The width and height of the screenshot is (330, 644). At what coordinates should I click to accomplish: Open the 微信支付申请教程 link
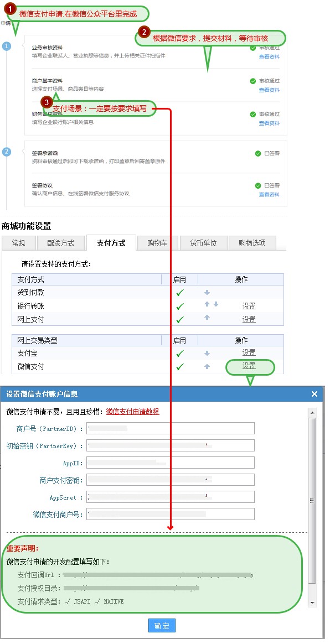coord(133,412)
